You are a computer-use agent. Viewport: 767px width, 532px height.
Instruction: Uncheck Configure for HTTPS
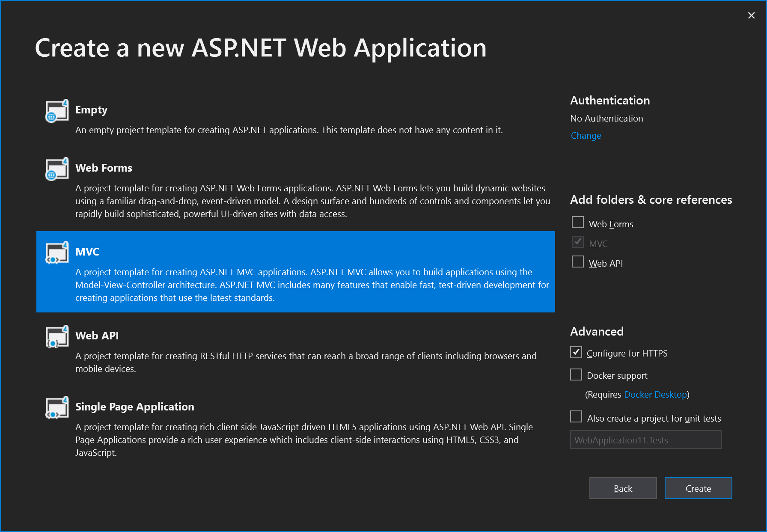pos(576,352)
